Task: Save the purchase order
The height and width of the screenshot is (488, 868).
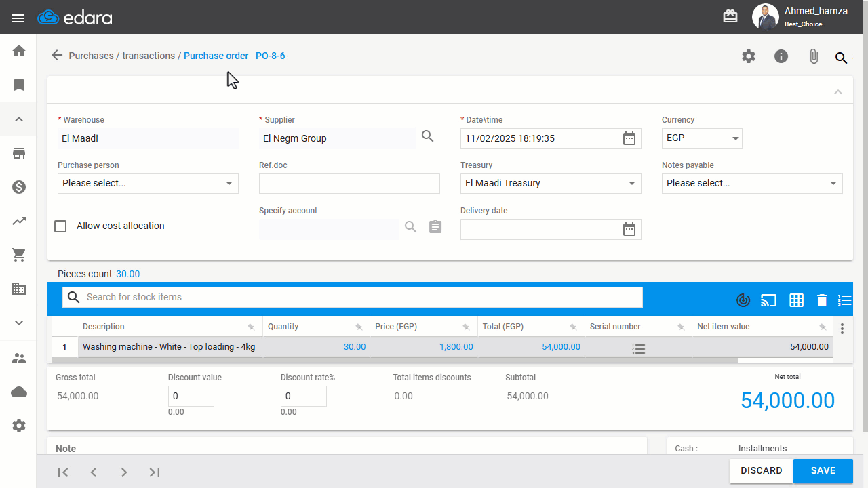Action: tap(823, 470)
